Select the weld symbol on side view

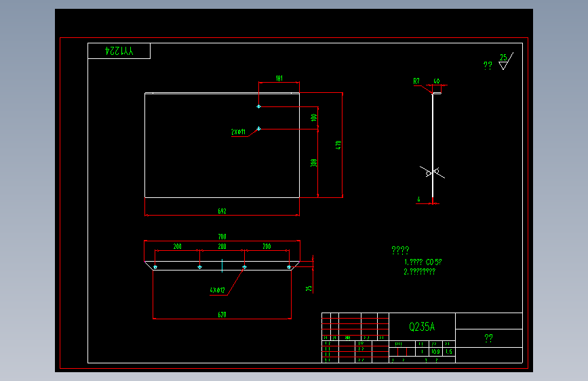coord(432,172)
